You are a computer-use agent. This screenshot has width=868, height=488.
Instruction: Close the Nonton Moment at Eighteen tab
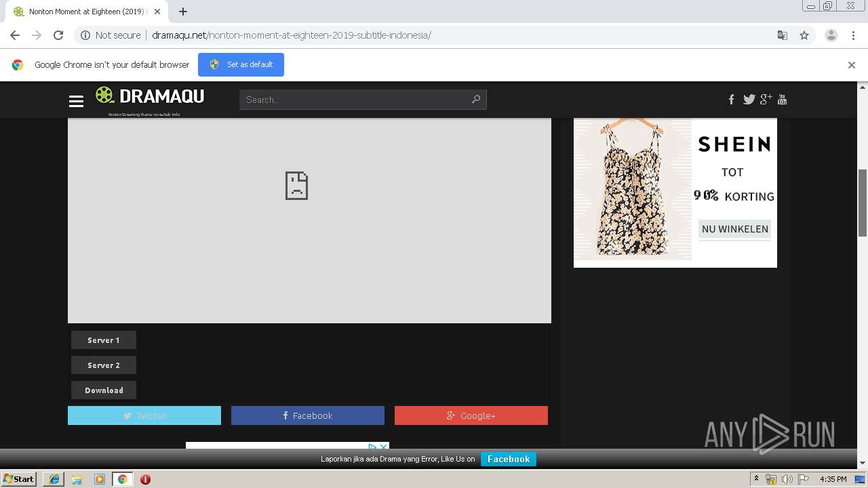point(157,12)
